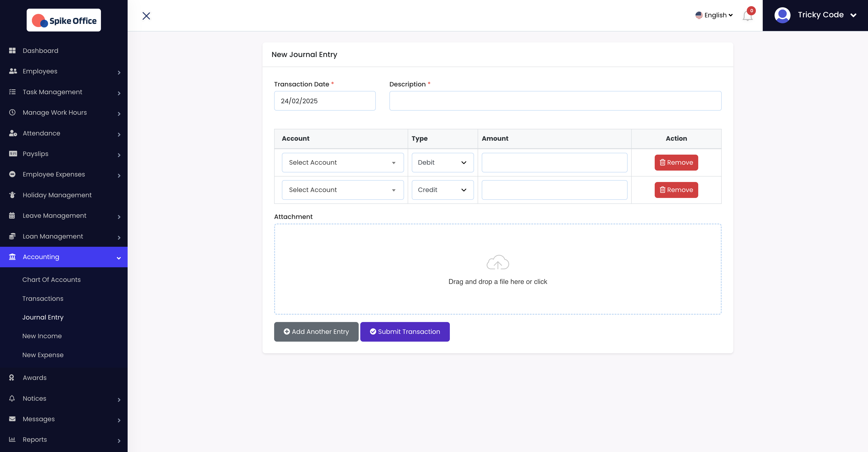This screenshot has height=452, width=868.
Task: Click the Add Another Entry button
Action: (316, 332)
